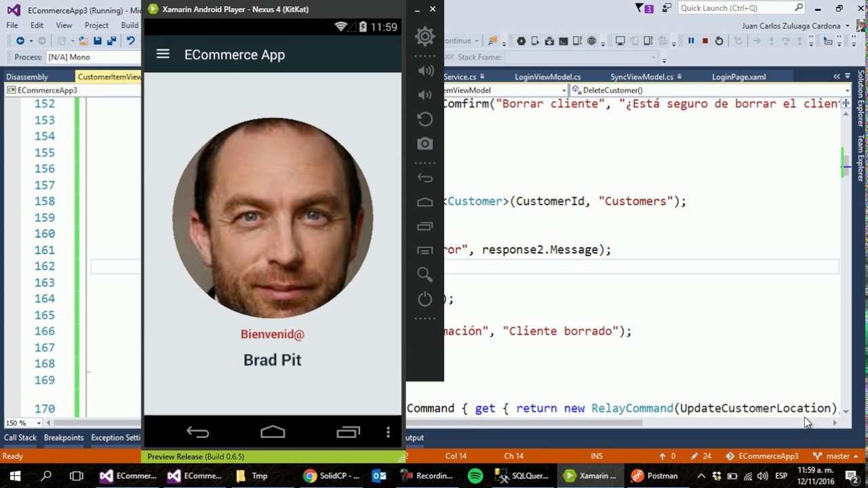Open the notifications flag showing 3
The width and height of the screenshot is (868, 488).
tap(644, 8)
